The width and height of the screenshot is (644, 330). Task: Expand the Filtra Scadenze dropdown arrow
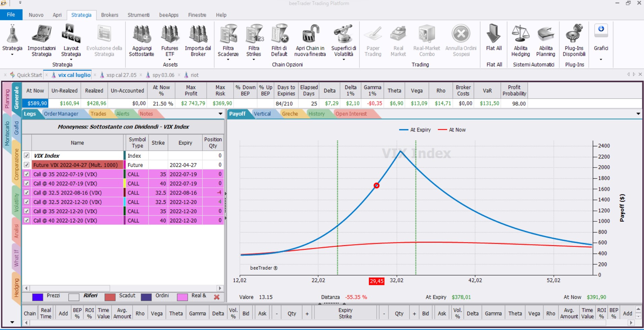point(228,60)
